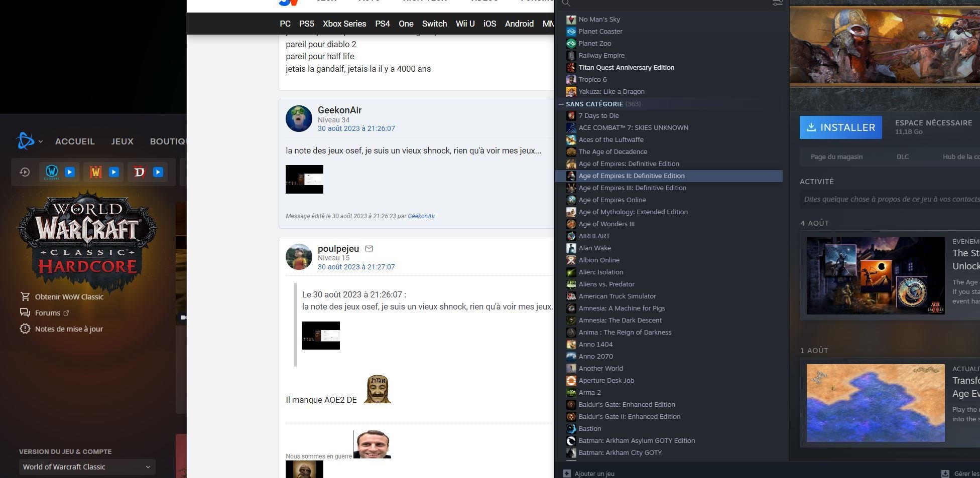Click the Tropico 6 game icon
Image resolution: width=980 pixels, height=478 pixels.
(x=571, y=80)
